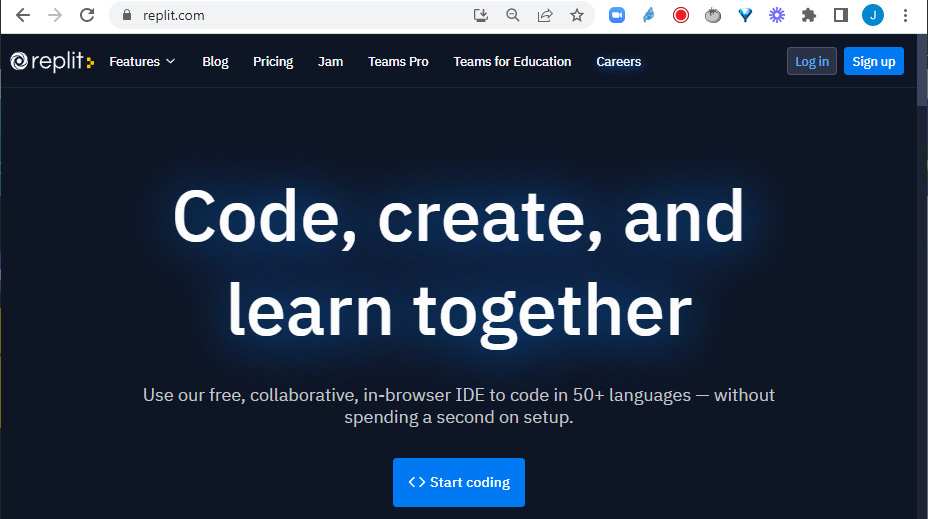
Task: Click the Replit logo
Action: point(52,61)
